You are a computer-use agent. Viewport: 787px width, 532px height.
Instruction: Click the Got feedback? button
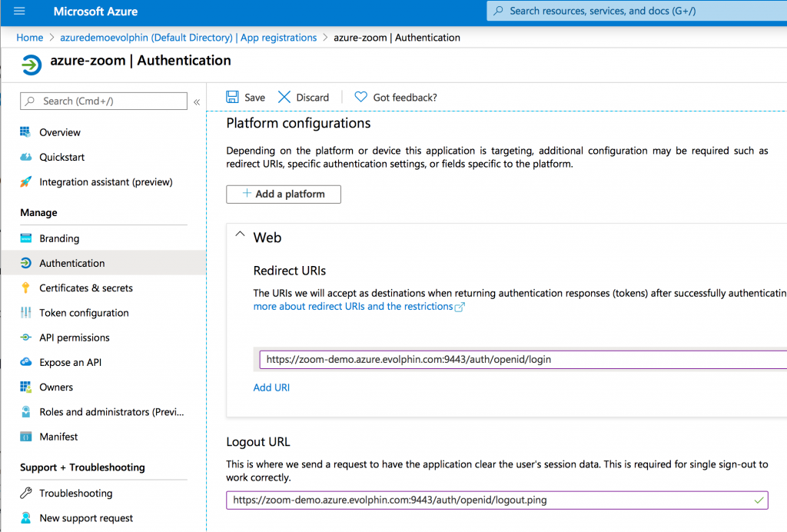[x=396, y=97]
